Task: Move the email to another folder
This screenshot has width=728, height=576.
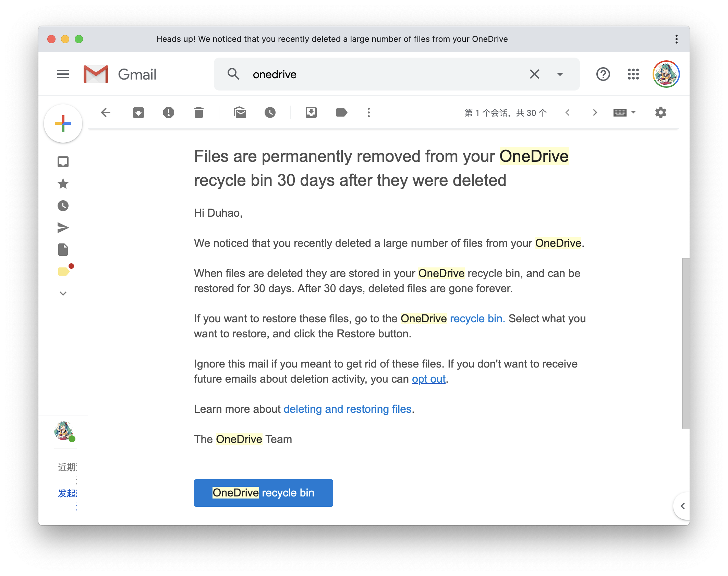Action: pyautogui.click(x=311, y=112)
